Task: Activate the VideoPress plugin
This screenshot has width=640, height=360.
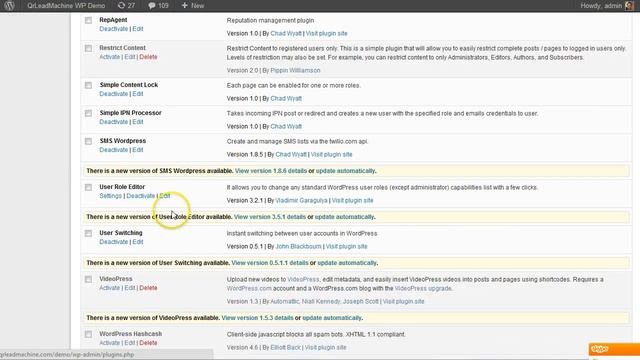Action: 109,288
